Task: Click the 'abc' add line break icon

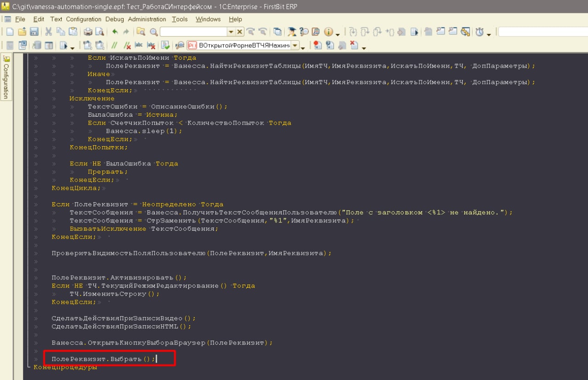Action: tap(138, 45)
